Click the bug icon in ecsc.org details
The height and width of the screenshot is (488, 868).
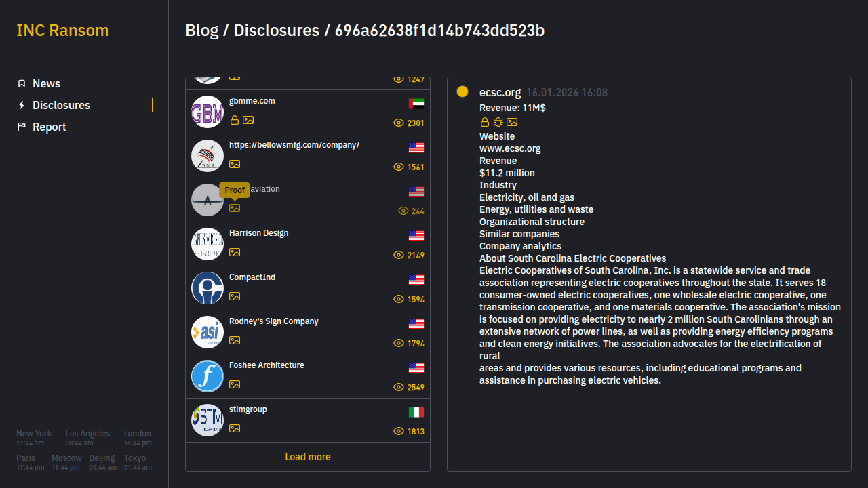pos(498,122)
